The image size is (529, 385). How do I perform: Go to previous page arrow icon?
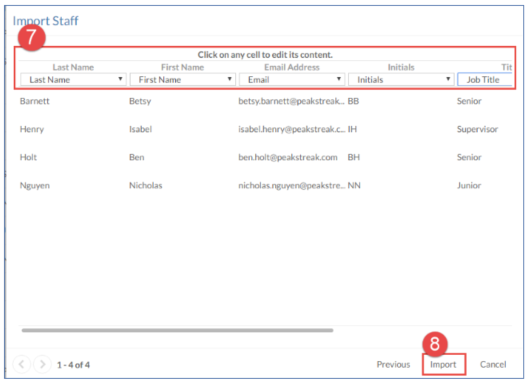pyautogui.click(x=22, y=364)
